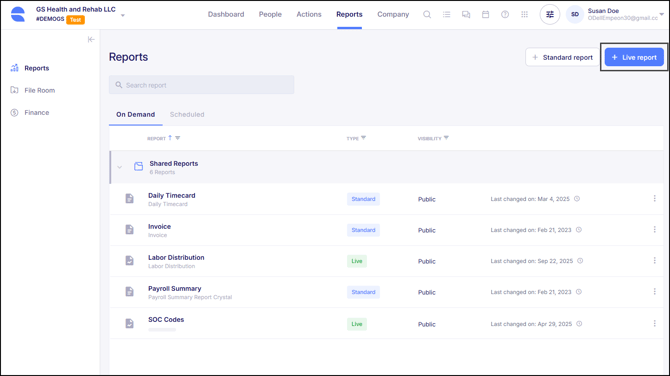
Task: Click the Public visibility for Invoice
Action: [x=426, y=230]
